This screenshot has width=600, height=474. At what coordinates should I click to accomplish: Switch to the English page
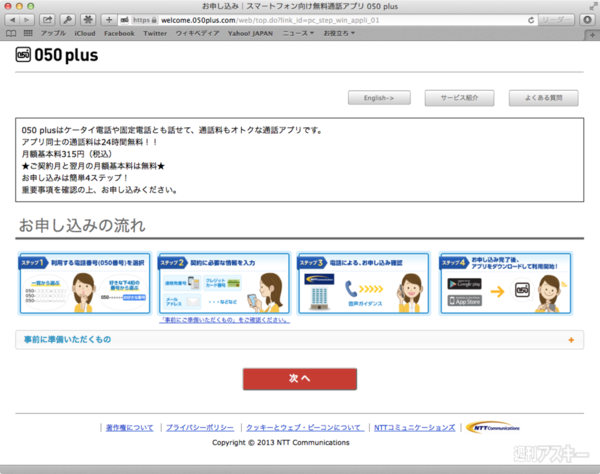[x=379, y=98]
